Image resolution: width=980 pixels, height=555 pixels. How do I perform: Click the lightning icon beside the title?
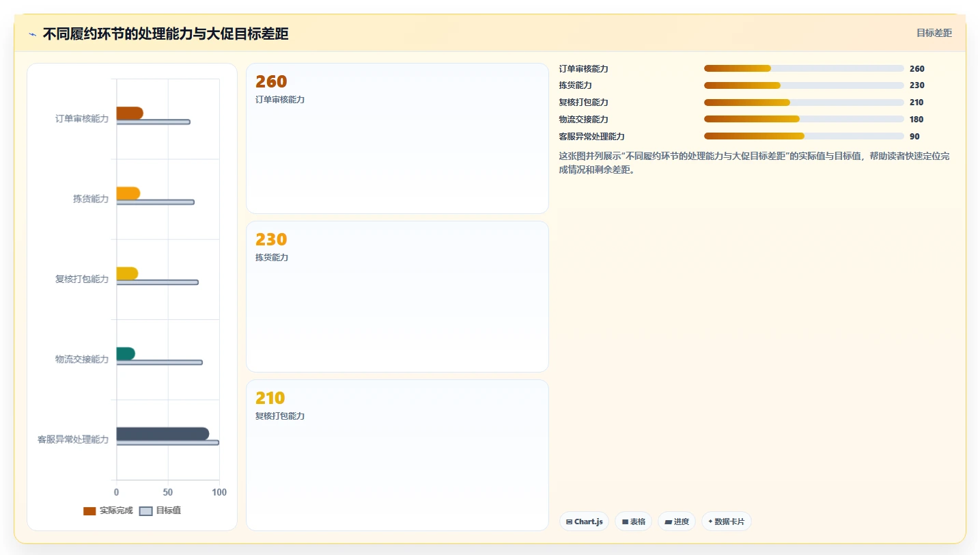tap(32, 34)
